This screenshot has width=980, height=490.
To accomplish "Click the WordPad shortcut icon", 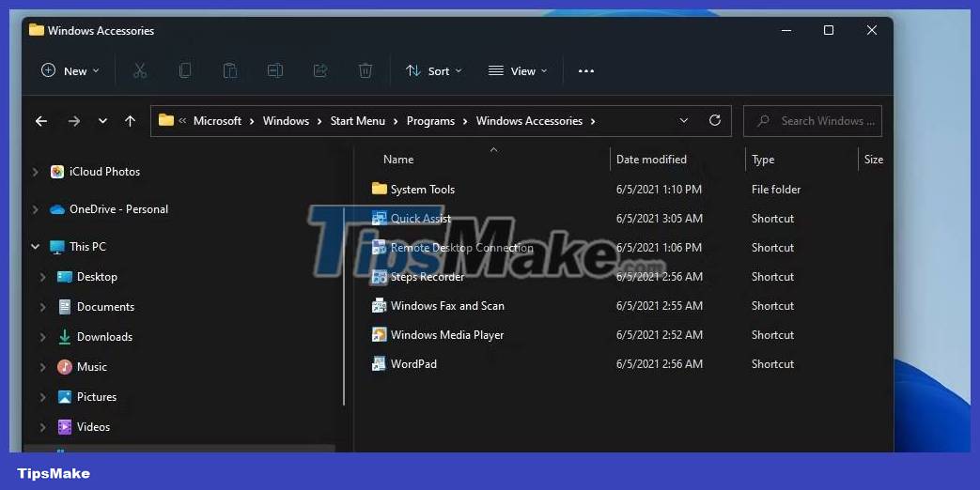I will [x=379, y=363].
